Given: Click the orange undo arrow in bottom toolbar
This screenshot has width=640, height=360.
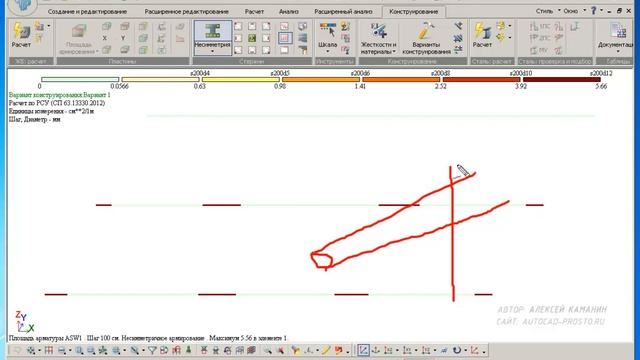Looking at the screenshot, I should (x=338, y=350).
